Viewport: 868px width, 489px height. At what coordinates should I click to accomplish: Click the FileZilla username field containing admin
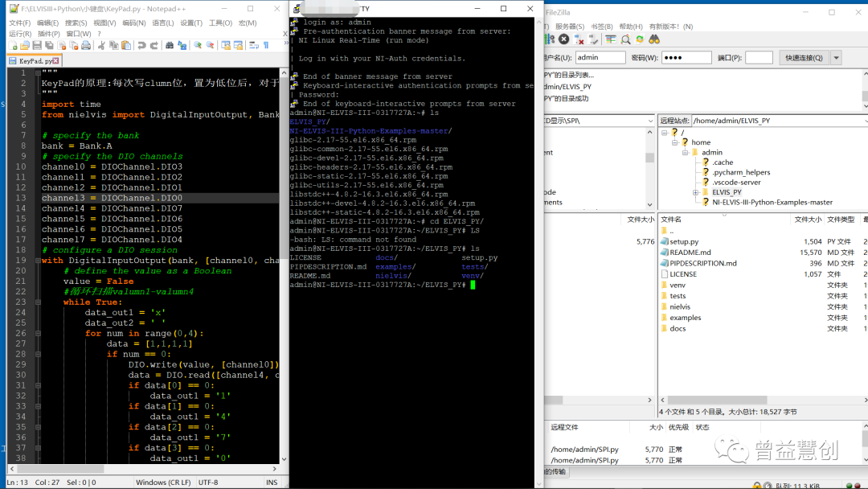coord(600,58)
